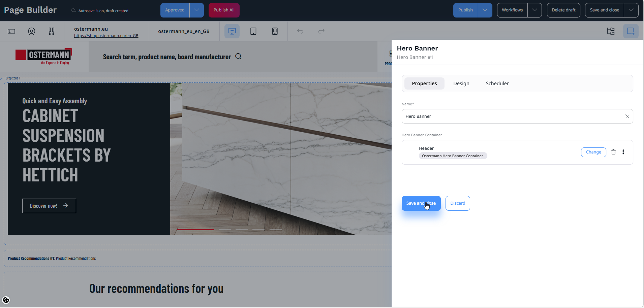This screenshot has height=308, width=644.
Task: Select the Properties tab
Action: click(424, 83)
